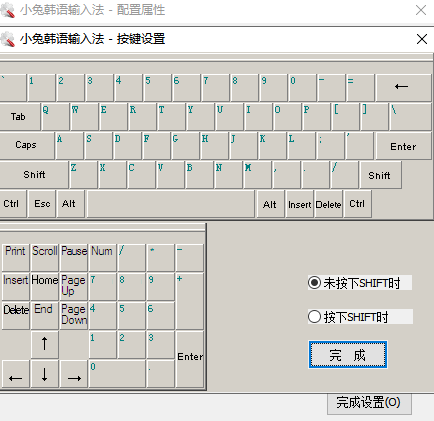This screenshot has height=421, width=434.
Task: Click the right arrow key
Action: [74, 373]
